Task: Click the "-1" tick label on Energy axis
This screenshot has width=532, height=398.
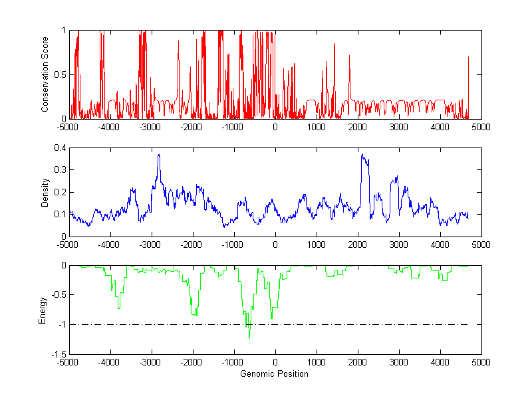Action: [61, 325]
